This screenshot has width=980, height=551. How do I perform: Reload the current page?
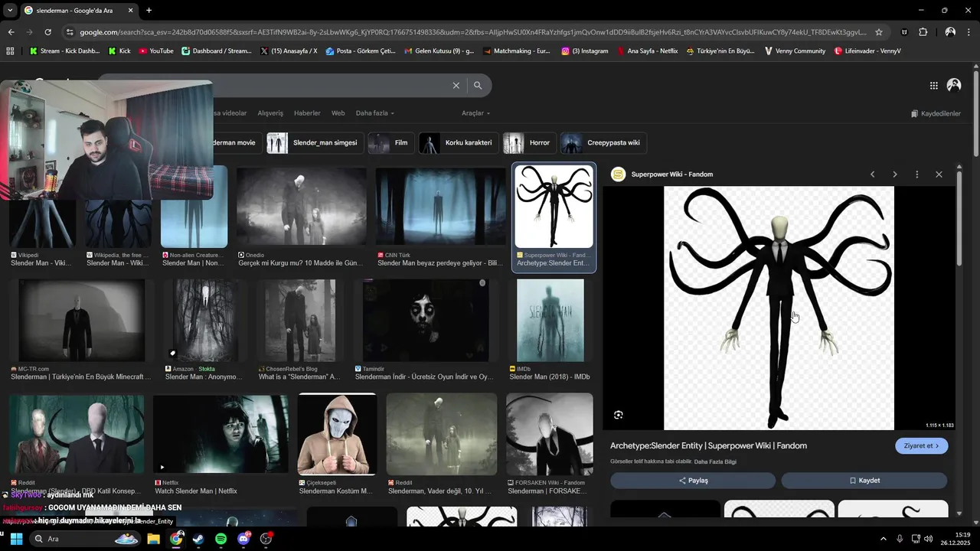coord(47,32)
